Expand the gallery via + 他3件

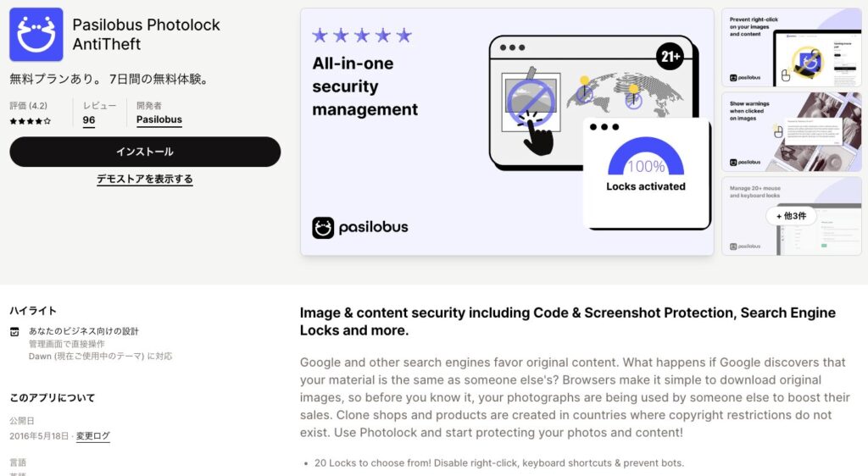pyautogui.click(x=792, y=216)
